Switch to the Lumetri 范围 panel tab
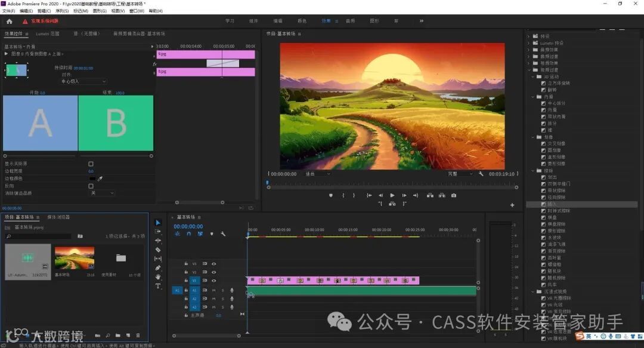 [48, 34]
